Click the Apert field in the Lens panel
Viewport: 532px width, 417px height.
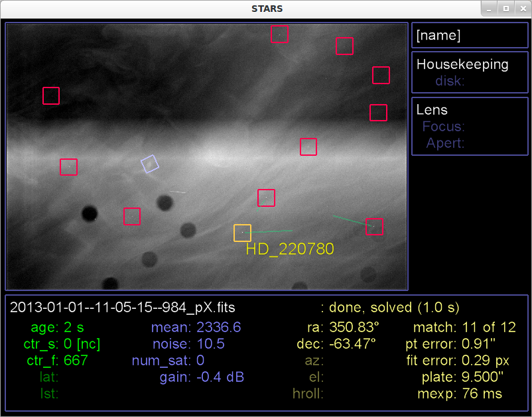[445, 143]
